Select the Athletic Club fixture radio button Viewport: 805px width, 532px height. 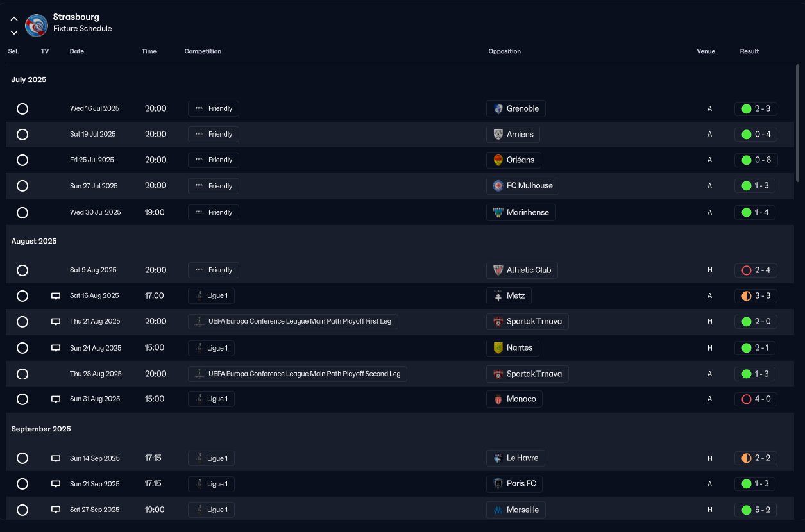[x=22, y=270]
